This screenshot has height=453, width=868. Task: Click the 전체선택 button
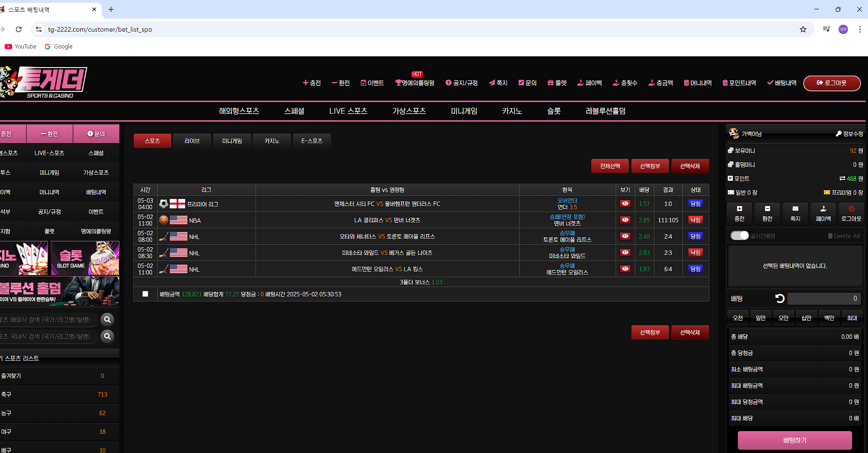click(610, 166)
